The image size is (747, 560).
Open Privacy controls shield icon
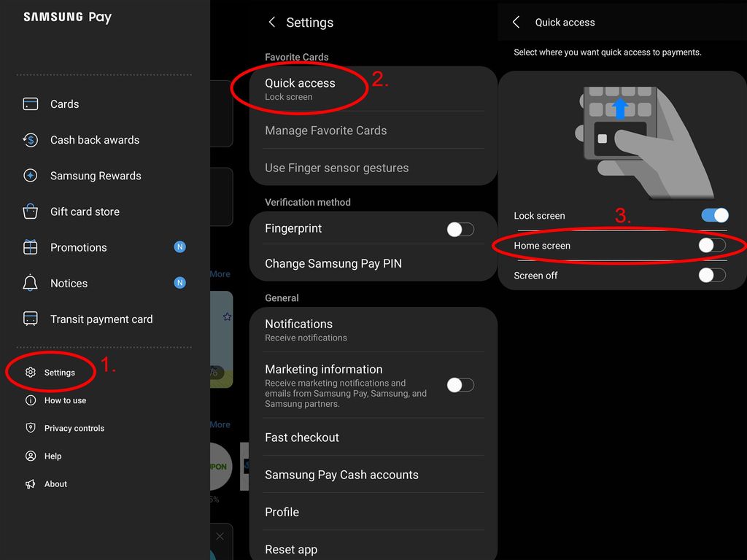point(30,428)
